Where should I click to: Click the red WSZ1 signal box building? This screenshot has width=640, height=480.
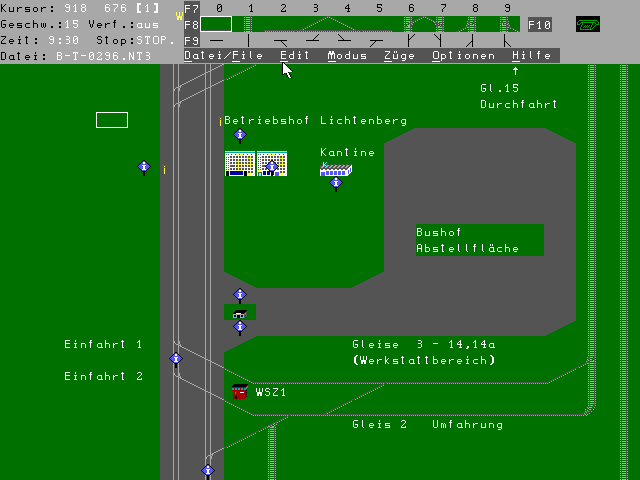click(240, 392)
